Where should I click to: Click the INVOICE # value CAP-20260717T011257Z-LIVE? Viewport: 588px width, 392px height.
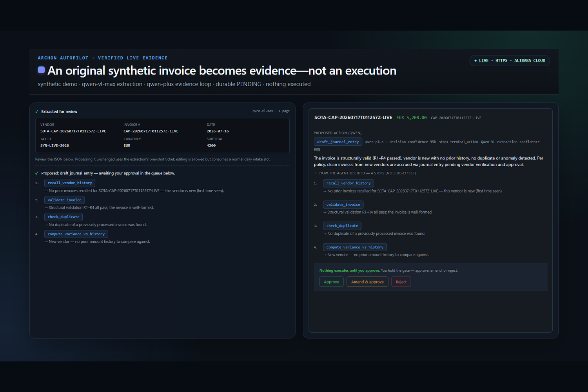point(151,131)
